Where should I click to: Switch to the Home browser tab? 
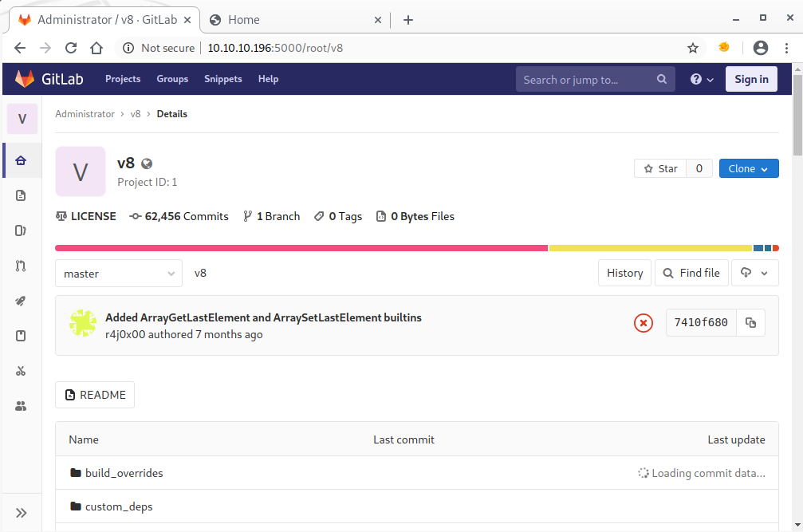click(296, 20)
